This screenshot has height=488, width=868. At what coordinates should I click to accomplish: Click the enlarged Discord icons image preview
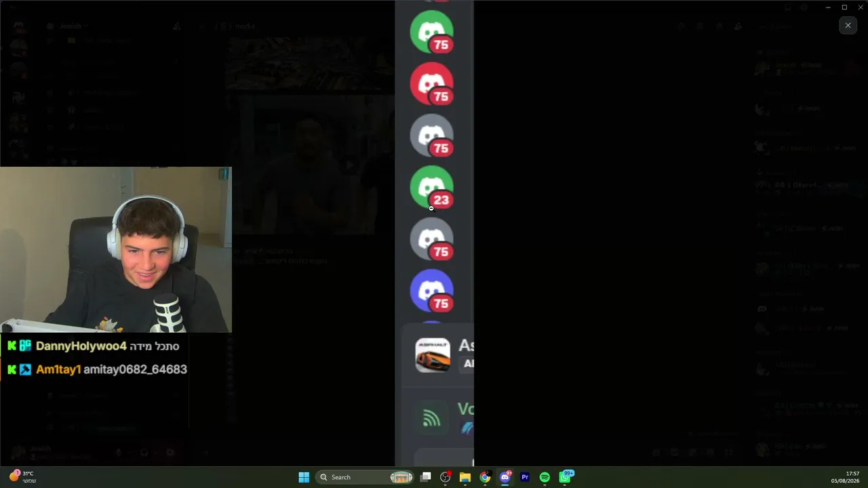coord(434,233)
